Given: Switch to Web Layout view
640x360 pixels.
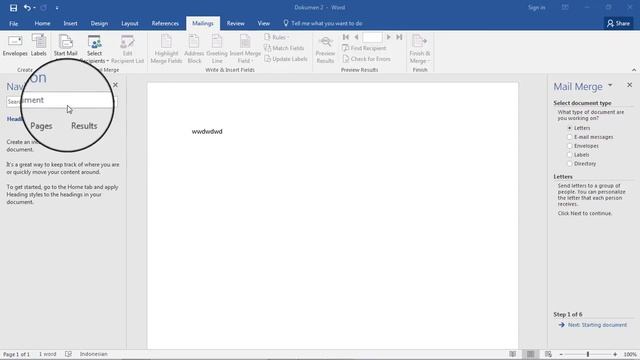Looking at the screenshot, I should pos(548,354).
